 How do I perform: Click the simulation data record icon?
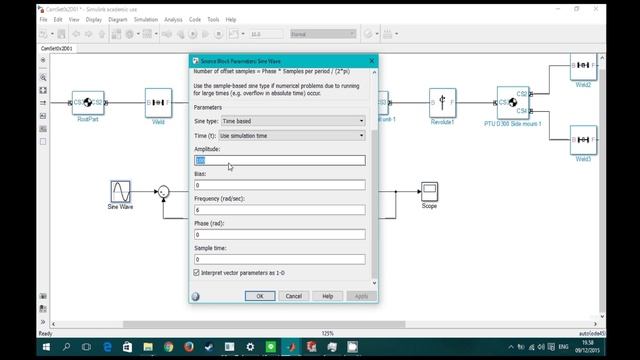pyautogui.click(x=233, y=34)
